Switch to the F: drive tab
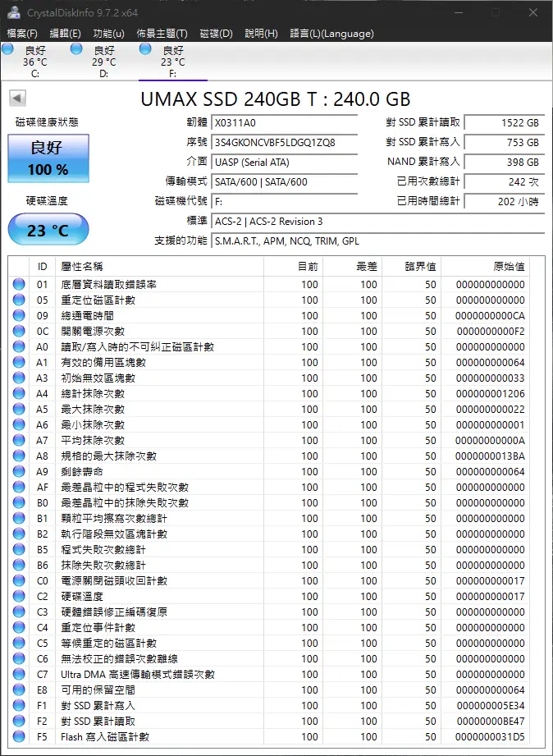The height and width of the screenshot is (756, 553). [172, 62]
